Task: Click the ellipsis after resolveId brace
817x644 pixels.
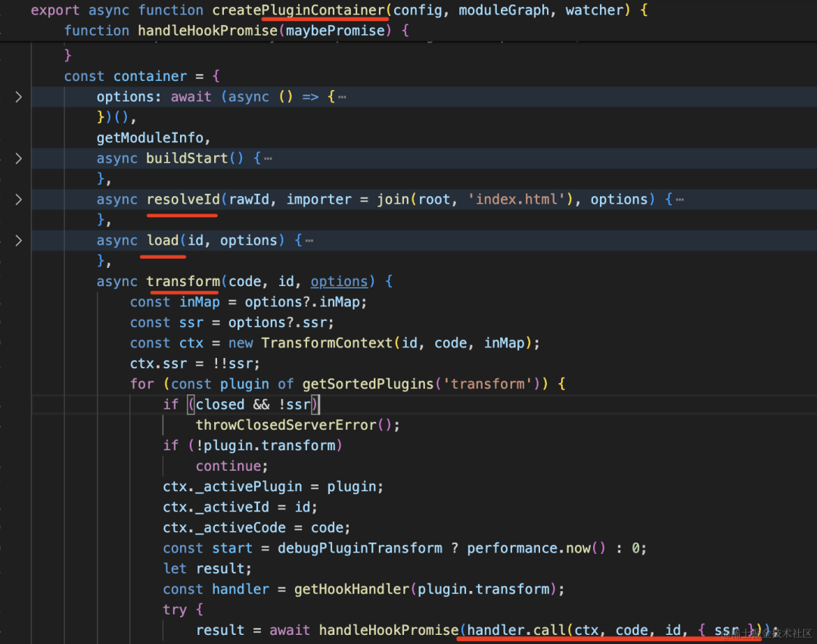Action: [679, 200]
